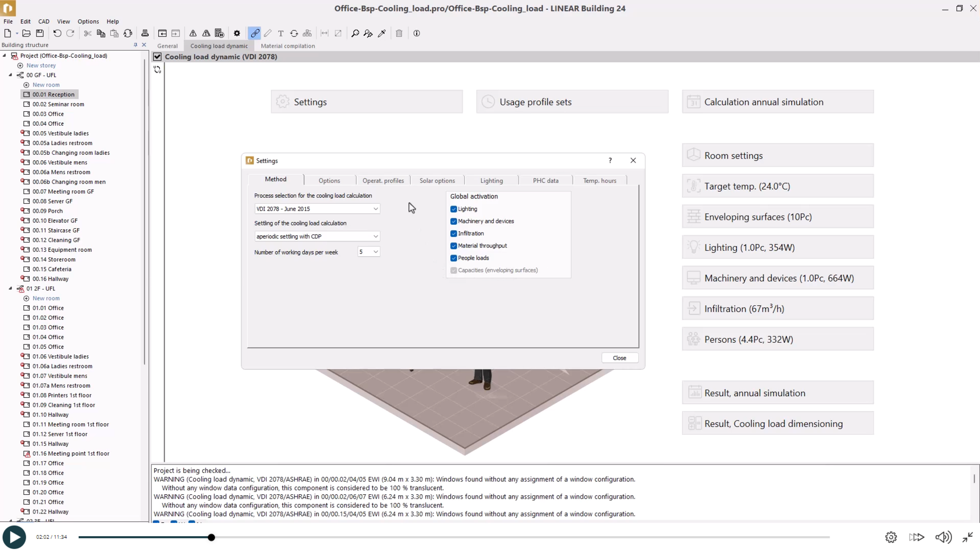
Task: Click the Print icon in toolbar
Action: tap(145, 34)
